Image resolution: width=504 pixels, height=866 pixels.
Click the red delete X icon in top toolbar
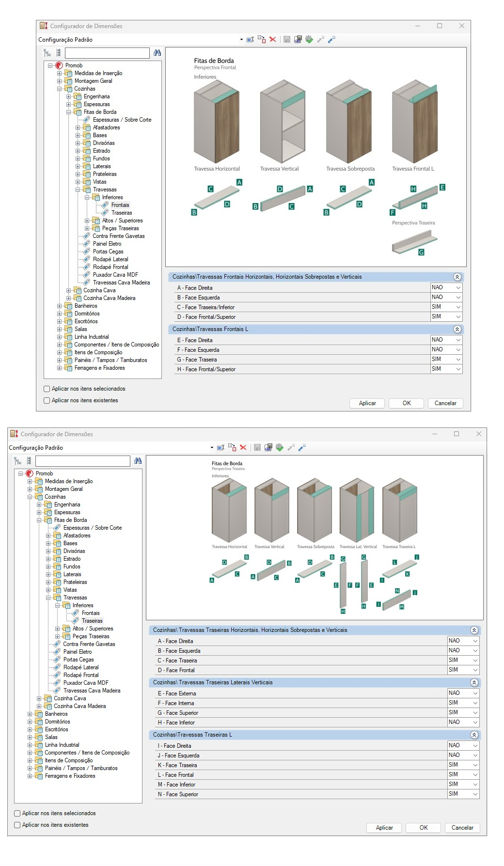(273, 39)
